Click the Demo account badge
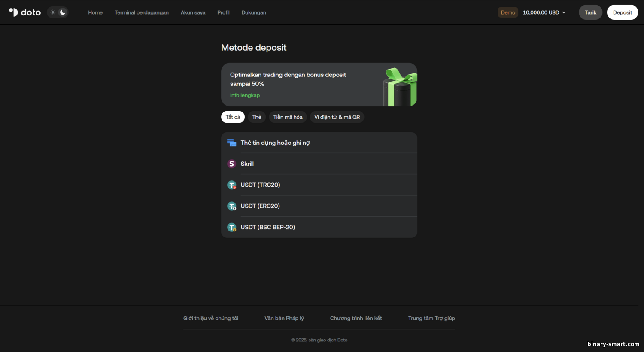This screenshot has width=644, height=352. click(x=508, y=12)
